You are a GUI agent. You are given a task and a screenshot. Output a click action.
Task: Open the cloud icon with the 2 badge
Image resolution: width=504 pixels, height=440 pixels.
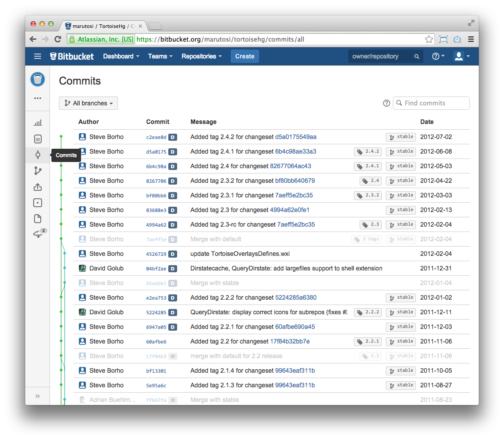pyautogui.click(x=39, y=234)
